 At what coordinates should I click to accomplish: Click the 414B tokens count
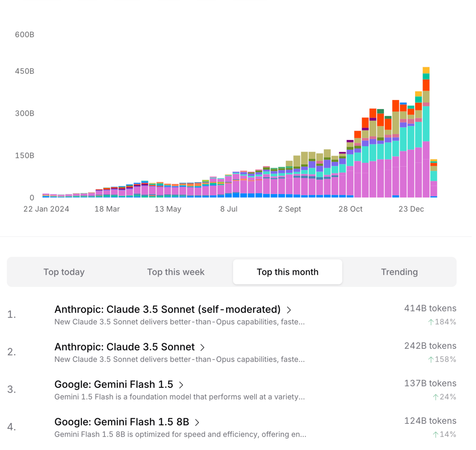click(430, 308)
